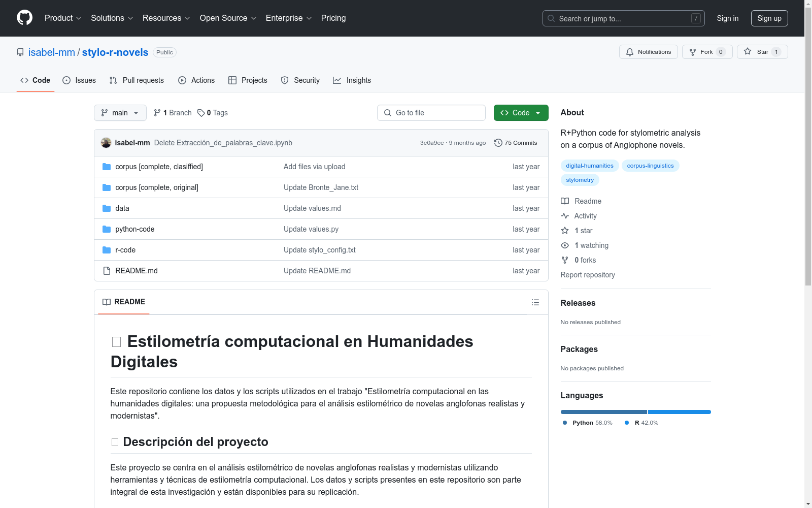
Task: Click the pulse icon next to Activity
Action: coord(565,216)
